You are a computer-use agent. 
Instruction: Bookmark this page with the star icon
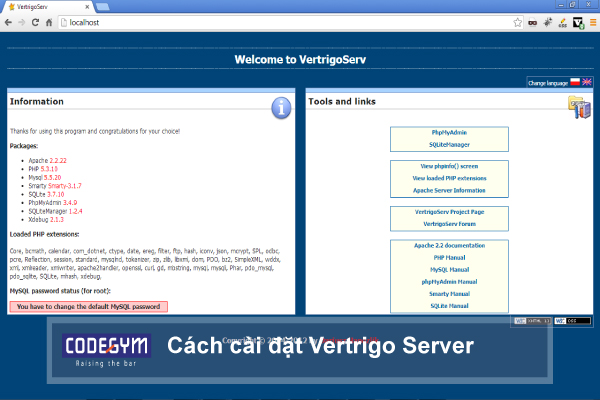(x=517, y=23)
